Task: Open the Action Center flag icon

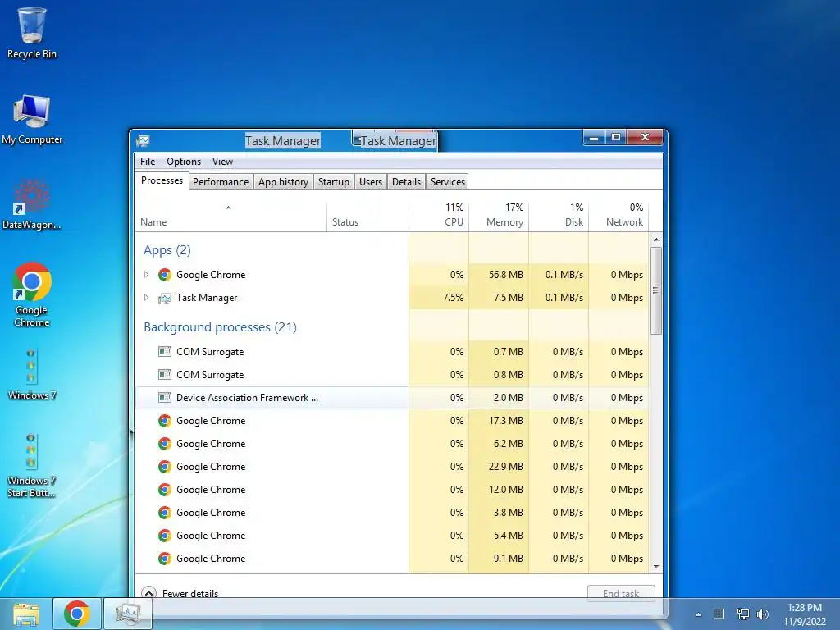Action: [x=719, y=614]
